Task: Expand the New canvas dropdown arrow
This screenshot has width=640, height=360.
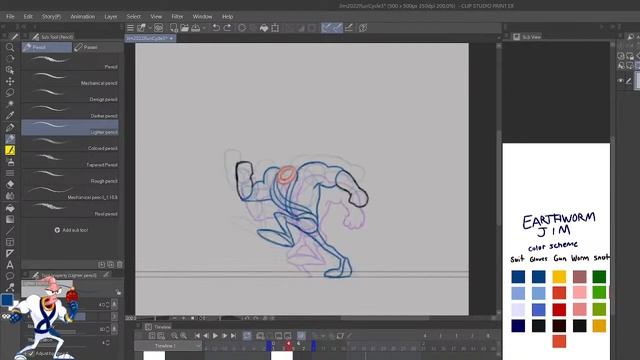Action: [x=150, y=28]
